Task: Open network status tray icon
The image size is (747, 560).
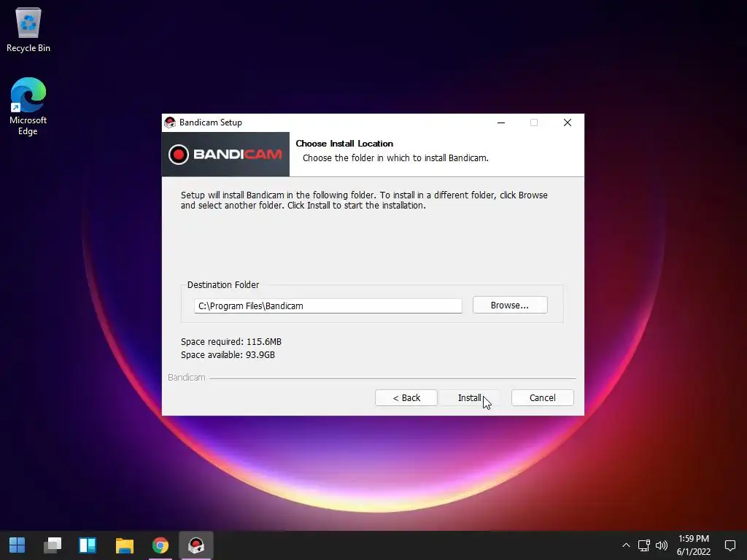Action: click(644, 545)
